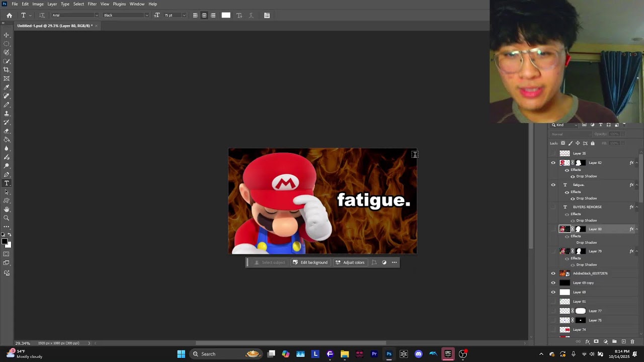Open the Edit menu
Screen dimensions: 644x362
[25, 4]
